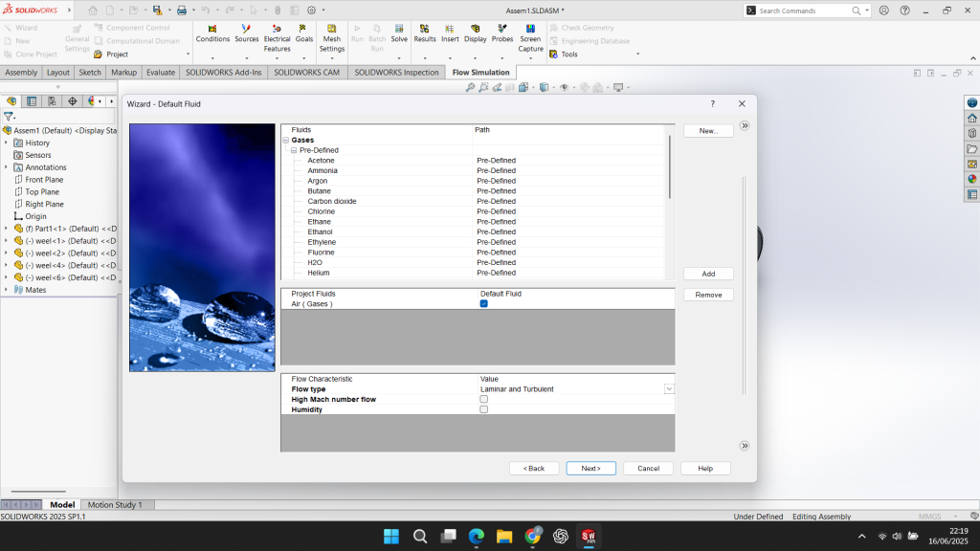This screenshot has height=551, width=980.
Task: Select Carbon dioxide in gases list
Action: pos(331,202)
